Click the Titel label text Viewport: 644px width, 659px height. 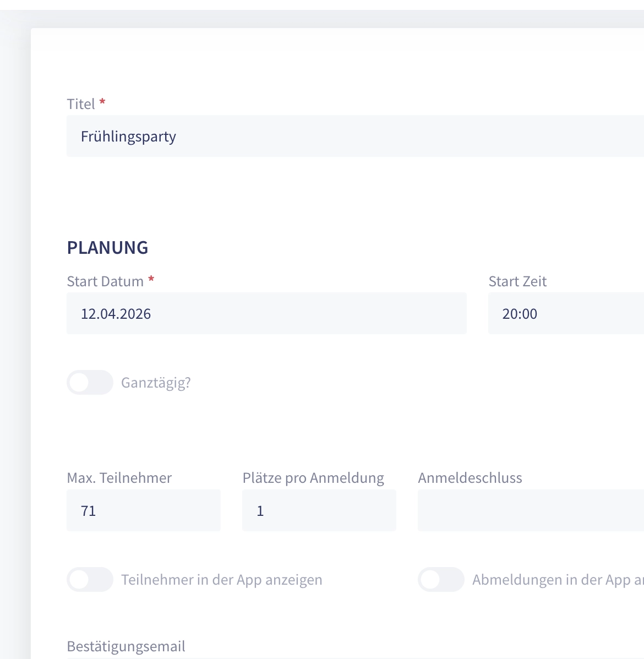(x=81, y=104)
